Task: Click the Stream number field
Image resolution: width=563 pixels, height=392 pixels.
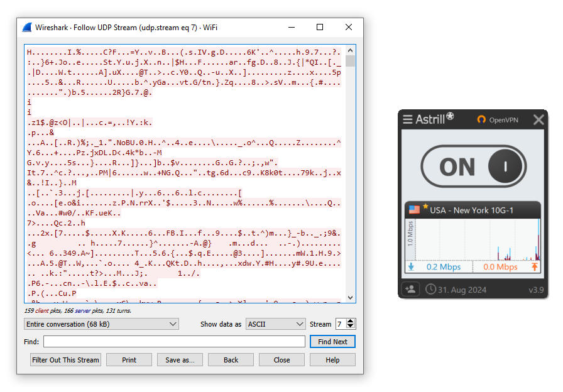Action: 341,324
